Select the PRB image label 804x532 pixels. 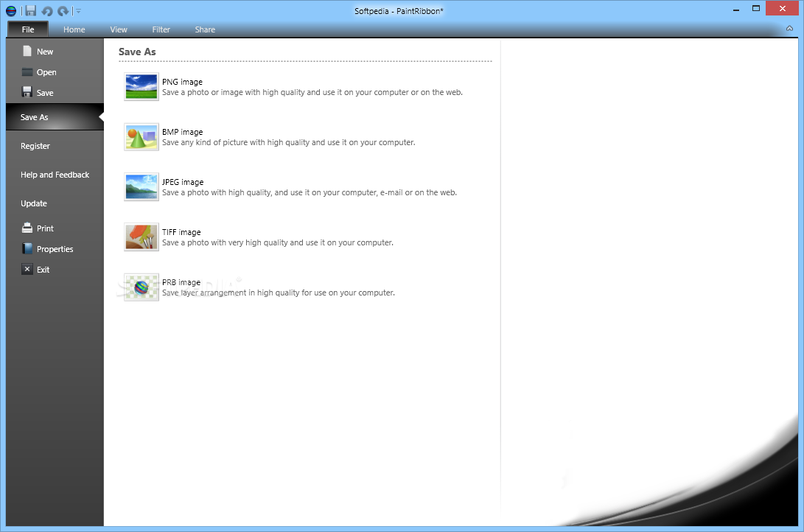coord(181,282)
